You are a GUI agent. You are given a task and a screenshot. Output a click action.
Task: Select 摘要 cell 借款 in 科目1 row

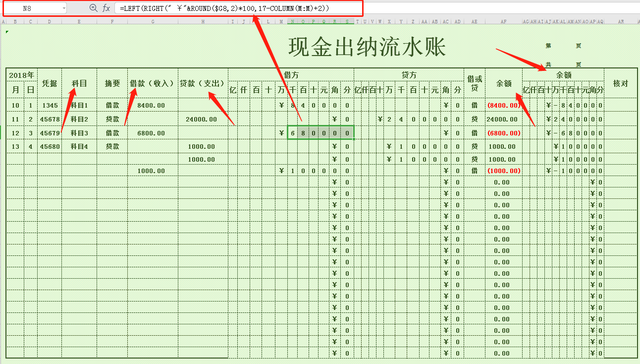[112, 105]
